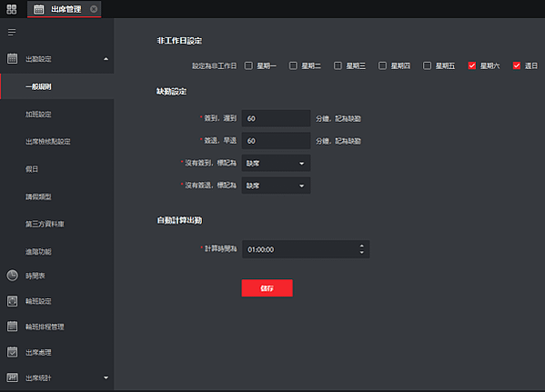The height and width of the screenshot is (392, 545).
Task: Open the 沒有簽退 mark-as dropdown
Action: pyautogui.click(x=276, y=186)
